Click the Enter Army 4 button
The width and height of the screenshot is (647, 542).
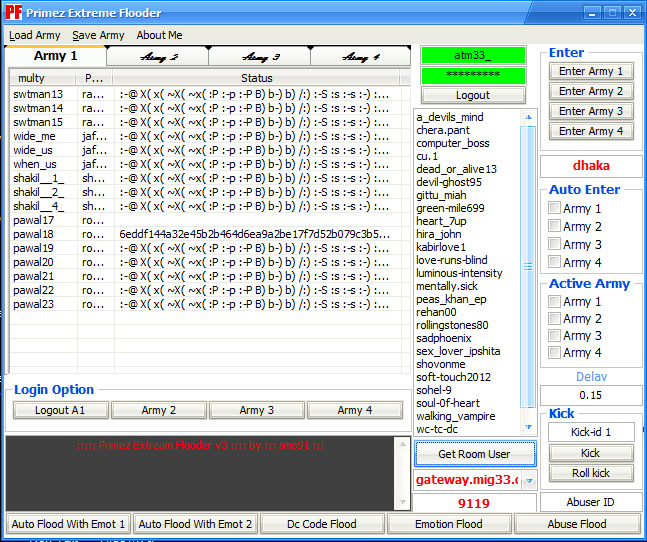[x=591, y=131]
